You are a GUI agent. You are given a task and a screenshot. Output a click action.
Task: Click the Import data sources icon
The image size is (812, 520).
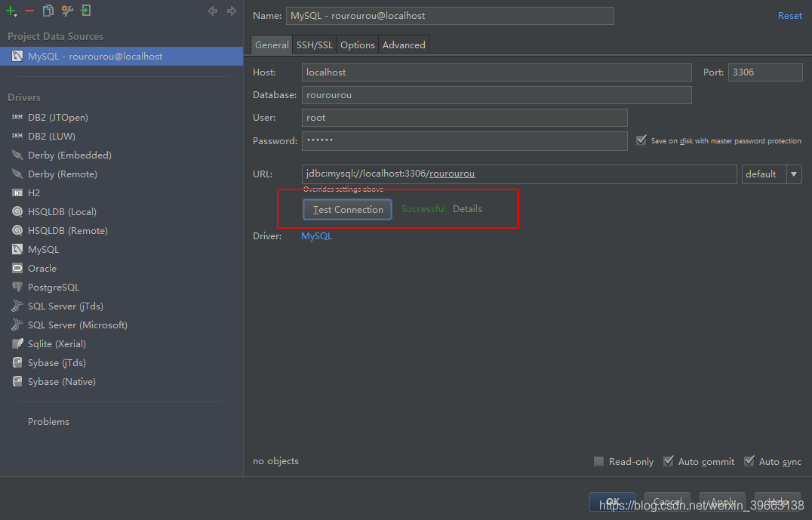86,11
